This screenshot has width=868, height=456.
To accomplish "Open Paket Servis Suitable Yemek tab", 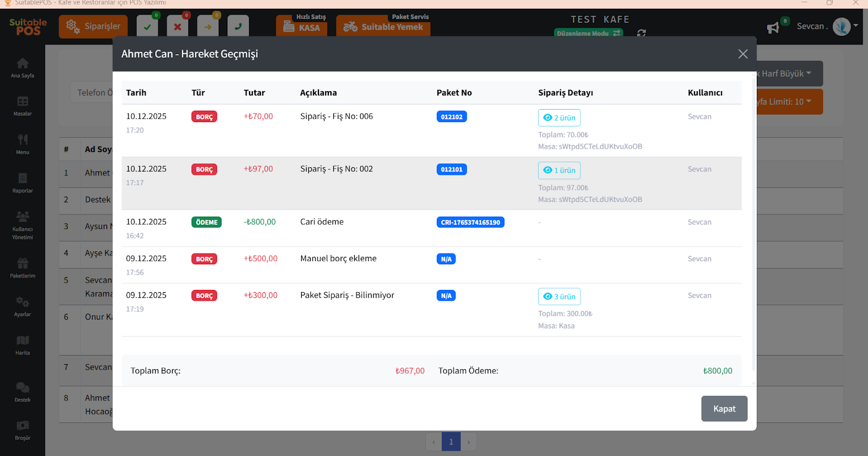I will pos(383,26).
